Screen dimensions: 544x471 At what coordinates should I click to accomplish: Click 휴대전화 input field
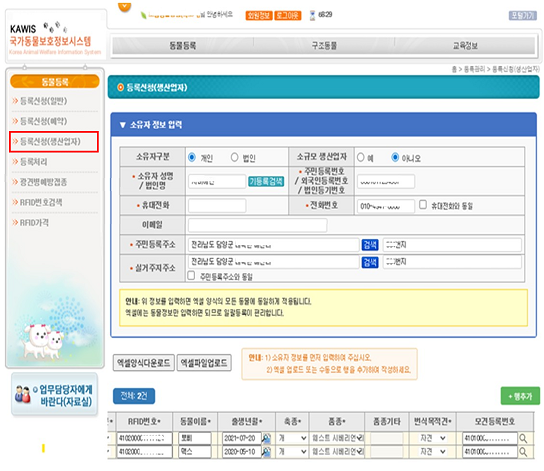(x=217, y=206)
